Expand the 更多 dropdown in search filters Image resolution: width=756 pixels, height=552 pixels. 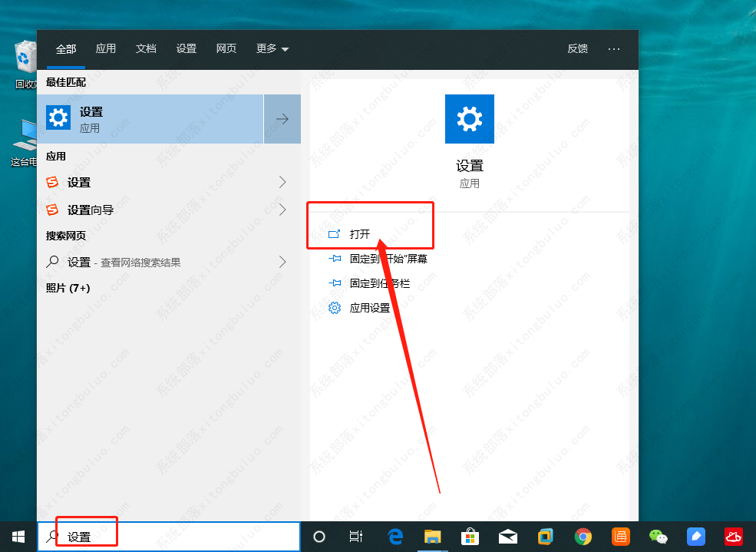(x=272, y=48)
